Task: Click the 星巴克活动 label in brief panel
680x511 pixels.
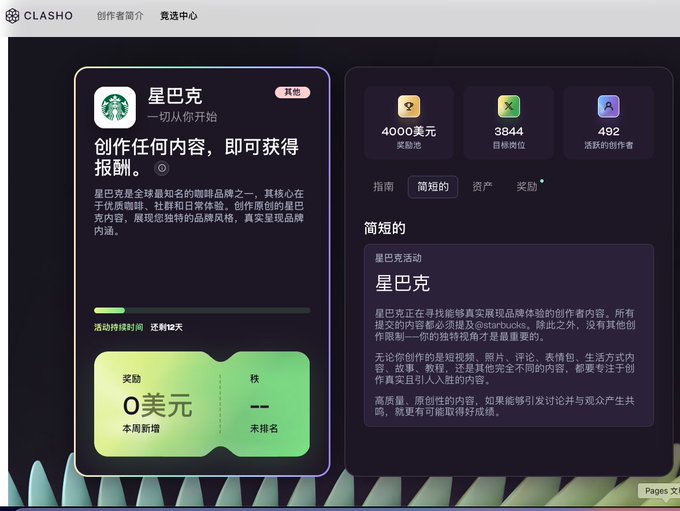Action: [398, 258]
